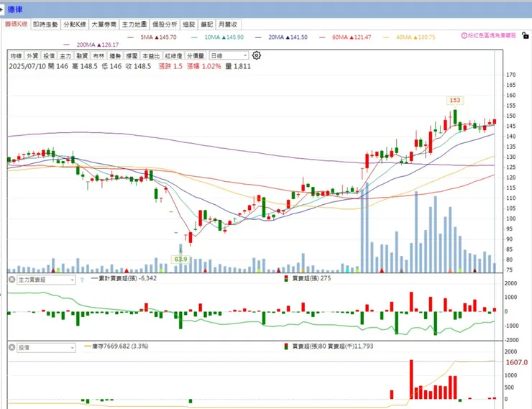Screen dimensions: 532x409
Task: Toggle the 趨勢 trend overlay
Action: (x=115, y=55)
